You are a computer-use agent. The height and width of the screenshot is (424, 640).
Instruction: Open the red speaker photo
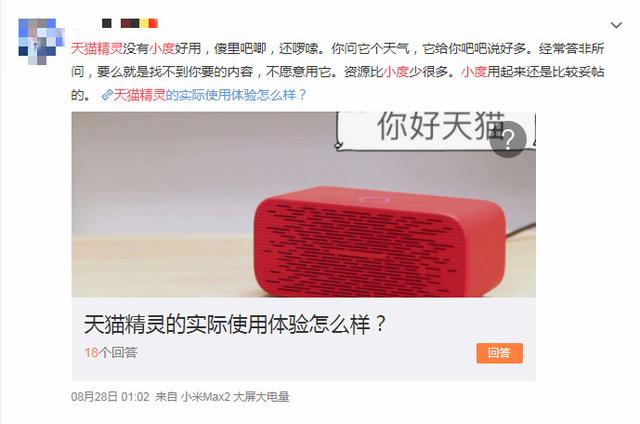(304, 204)
